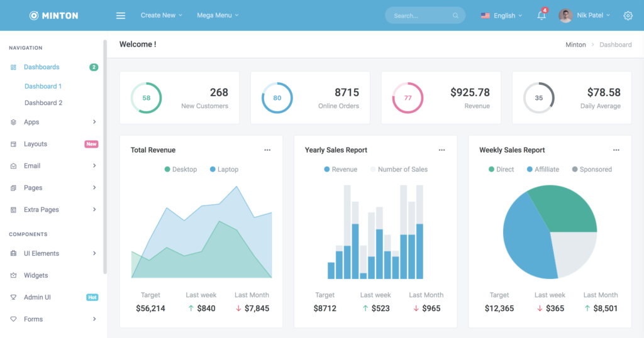Viewport: 644px width, 338px height.
Task: Click the Minton breadcrumb link
Action: (575, 45)
